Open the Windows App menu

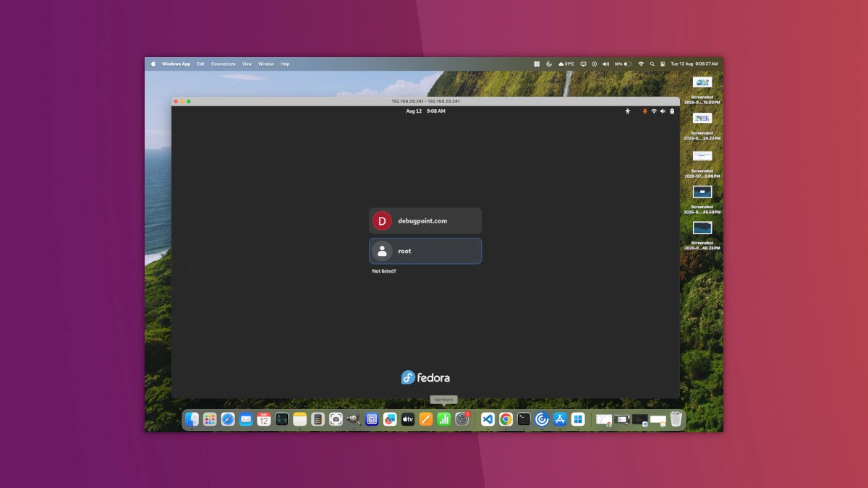(176, 64)
